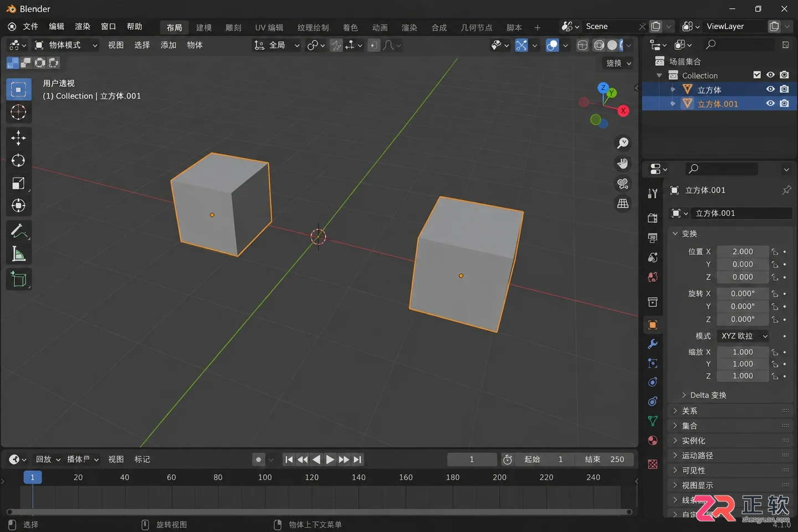The height and width of the screenshot is (532, 798).
Task: Select the Move tool
Action: click(x=18, y=138)
